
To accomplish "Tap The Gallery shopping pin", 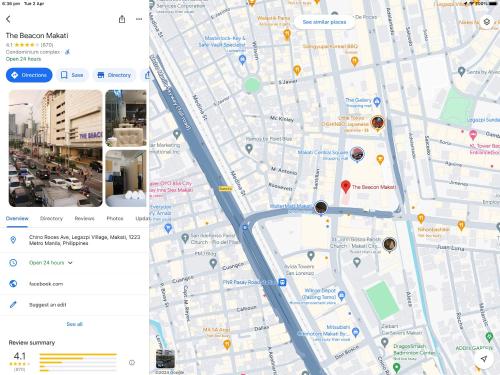I will tap(377, 101).
